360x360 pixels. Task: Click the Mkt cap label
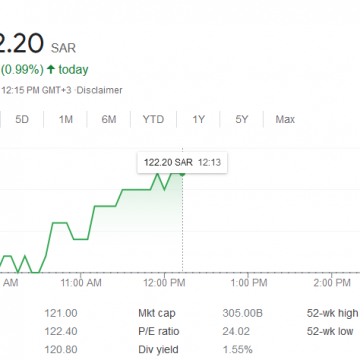tap(157, 313)
